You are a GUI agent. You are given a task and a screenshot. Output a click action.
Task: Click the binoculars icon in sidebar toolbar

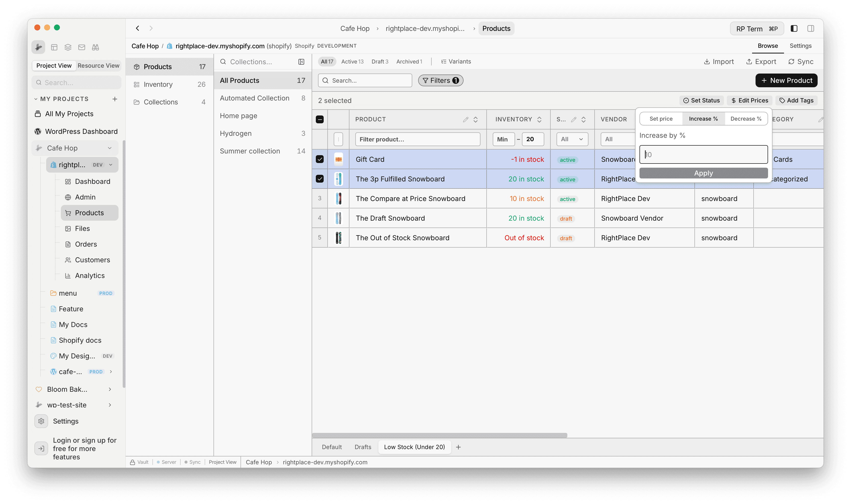pos(95,47)
